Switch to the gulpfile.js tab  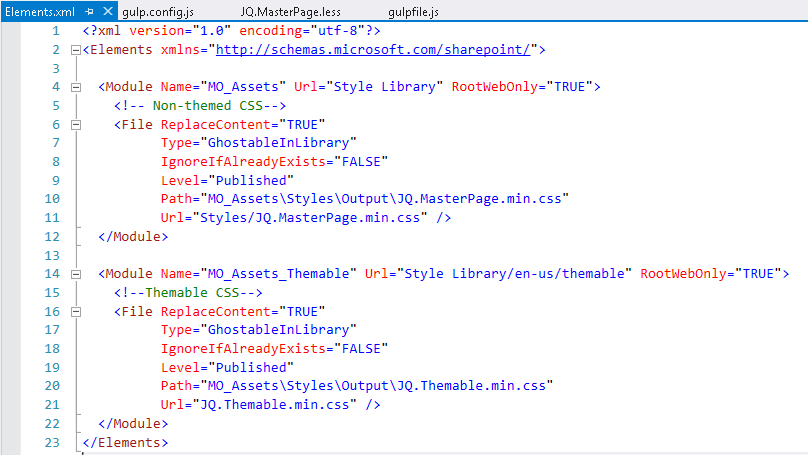click(x=413, y=12)
